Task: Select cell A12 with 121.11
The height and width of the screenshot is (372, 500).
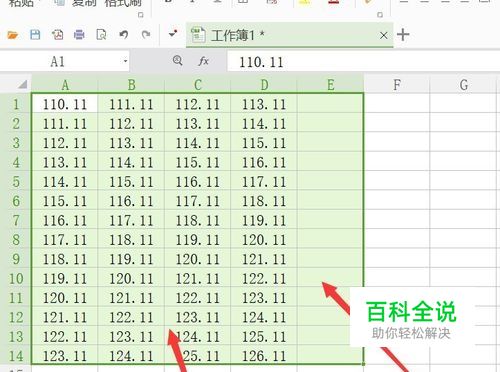Action: point(65,317)
